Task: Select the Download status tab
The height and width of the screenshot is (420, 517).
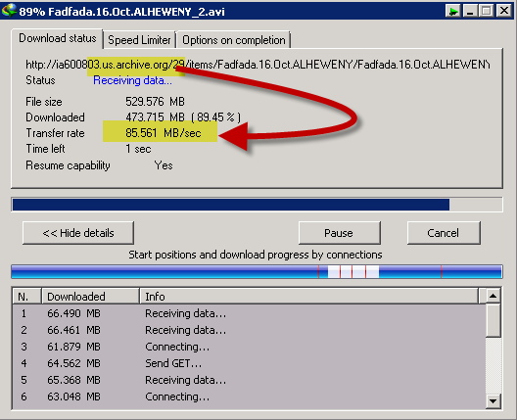Action: (58, 38)
